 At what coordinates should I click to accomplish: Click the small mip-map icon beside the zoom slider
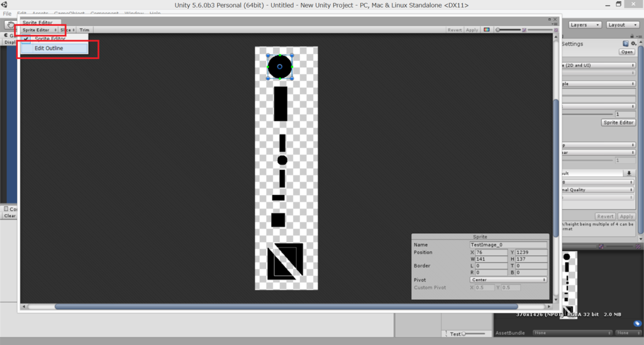click(x=524, y=30)
